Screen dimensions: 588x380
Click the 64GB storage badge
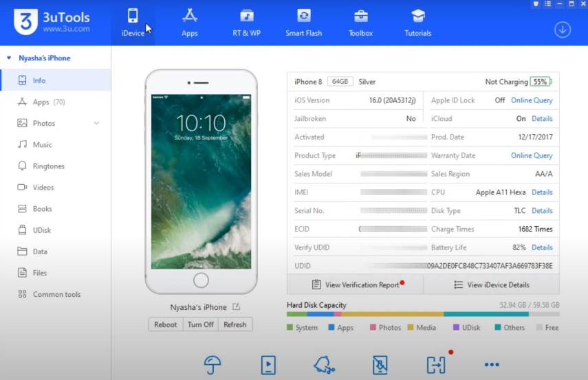click(x=340, y=81)
